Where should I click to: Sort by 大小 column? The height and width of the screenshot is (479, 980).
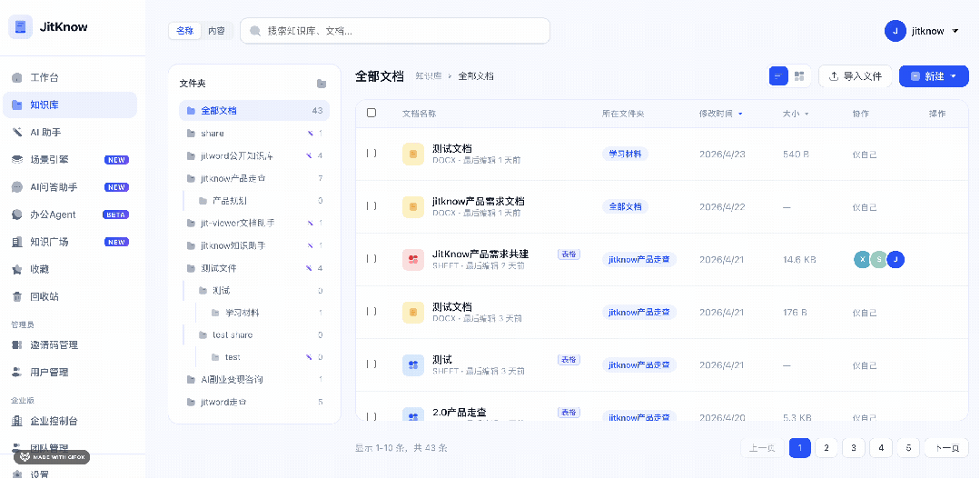tap(796, 114)
